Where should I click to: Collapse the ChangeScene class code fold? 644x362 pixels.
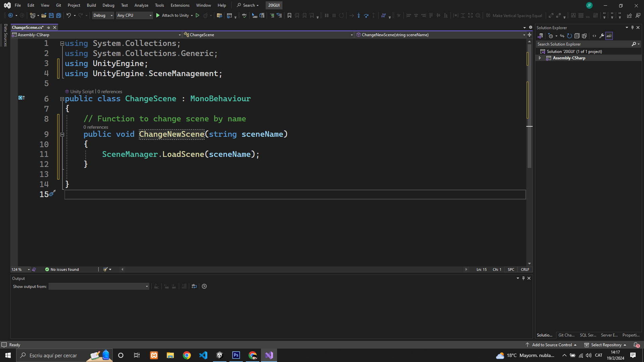click(x=62, y=99)
